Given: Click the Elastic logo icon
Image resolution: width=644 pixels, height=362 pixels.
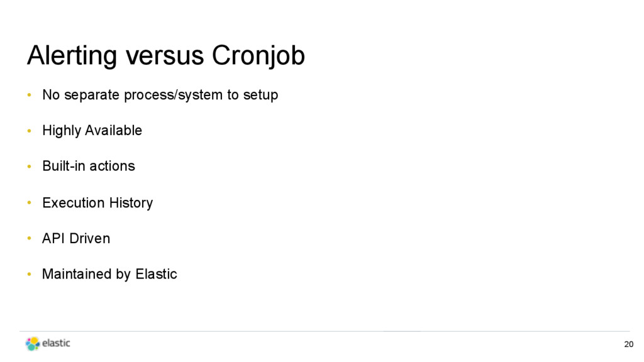Looking at the screenshot, I should coord(33,344).
